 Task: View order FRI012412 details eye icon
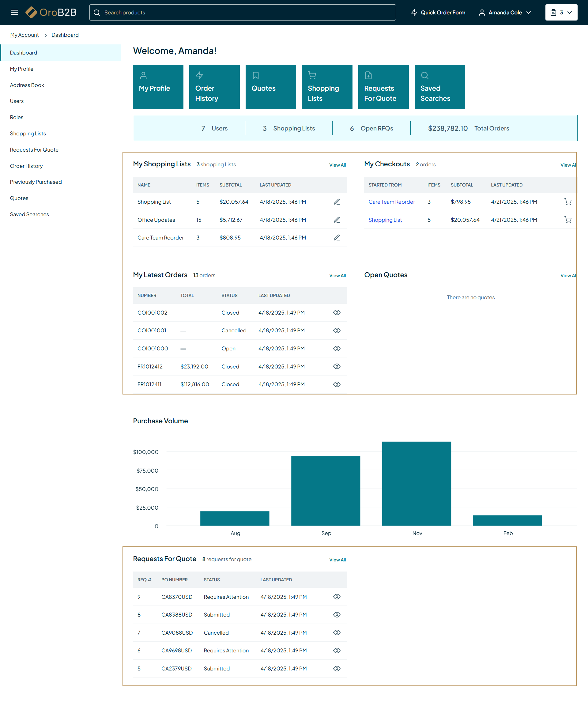[337, 366]
